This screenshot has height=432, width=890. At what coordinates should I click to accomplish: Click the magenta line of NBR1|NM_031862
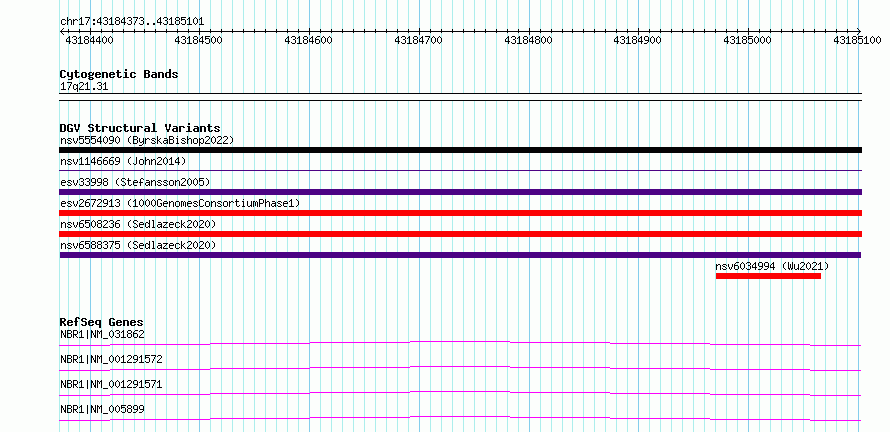pyautogui.click(x=460, y=343)
